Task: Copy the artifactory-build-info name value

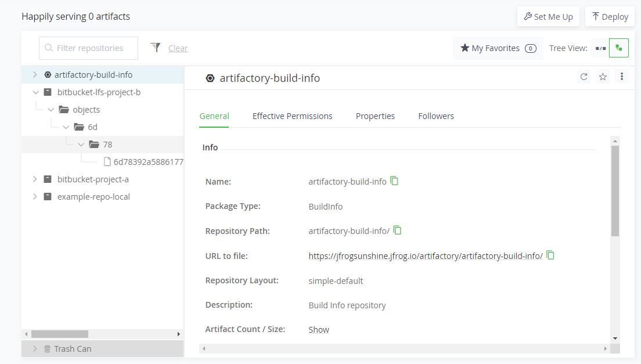Action: [394, 181]
